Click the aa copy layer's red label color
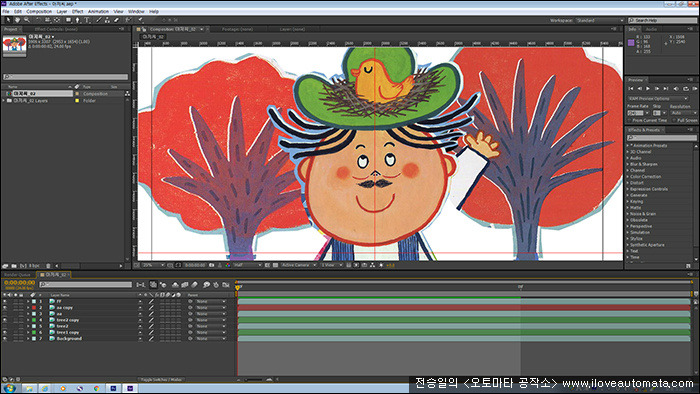 [34, 307]
